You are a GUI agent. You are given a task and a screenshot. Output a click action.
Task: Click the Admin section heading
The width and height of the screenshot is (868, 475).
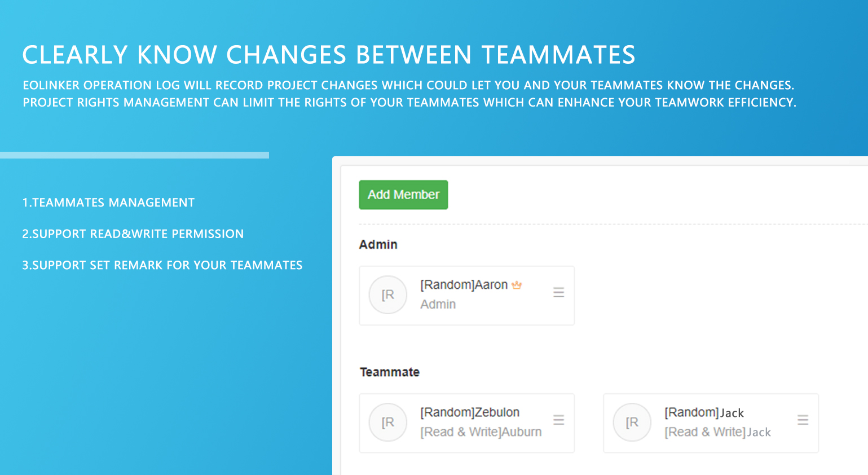click(378, 244)
